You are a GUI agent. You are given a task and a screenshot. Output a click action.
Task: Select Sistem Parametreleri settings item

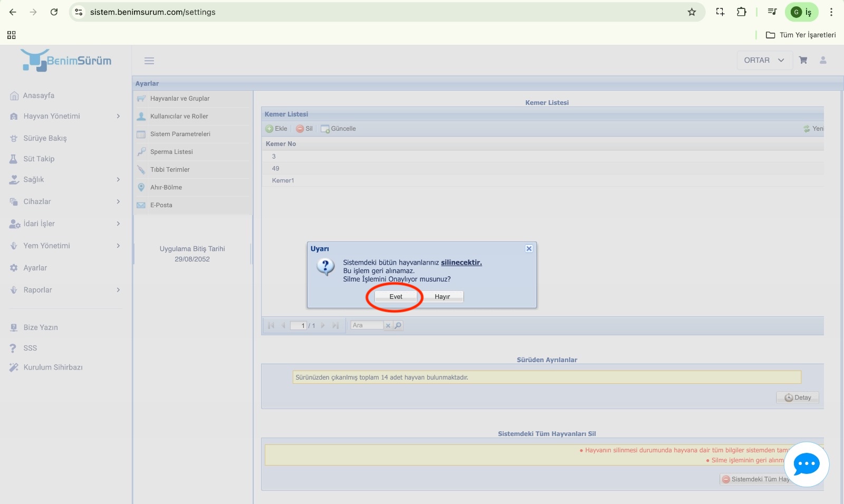point(180,134)
